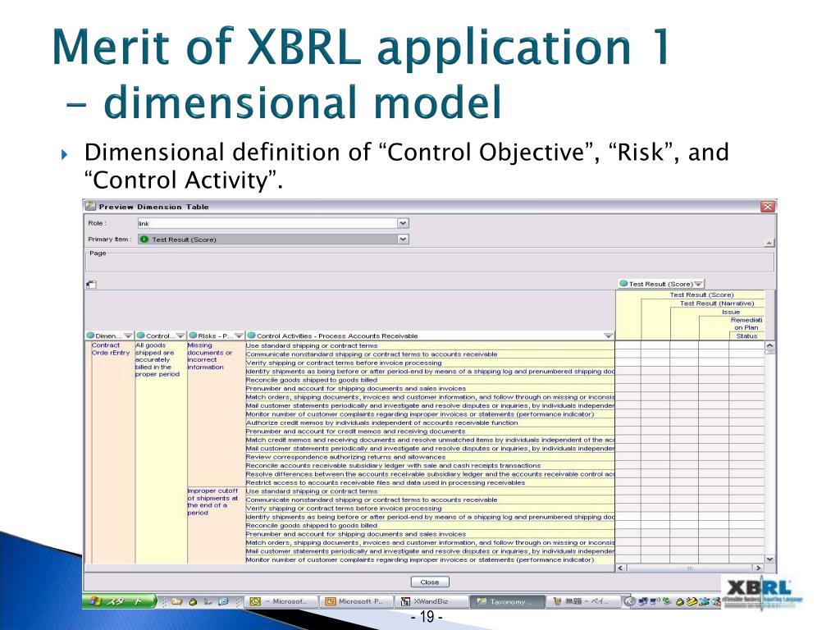Click the small table layout icon below Page
Image resolution: width=840 pixels, height=630 pixels.
(91, 285)
